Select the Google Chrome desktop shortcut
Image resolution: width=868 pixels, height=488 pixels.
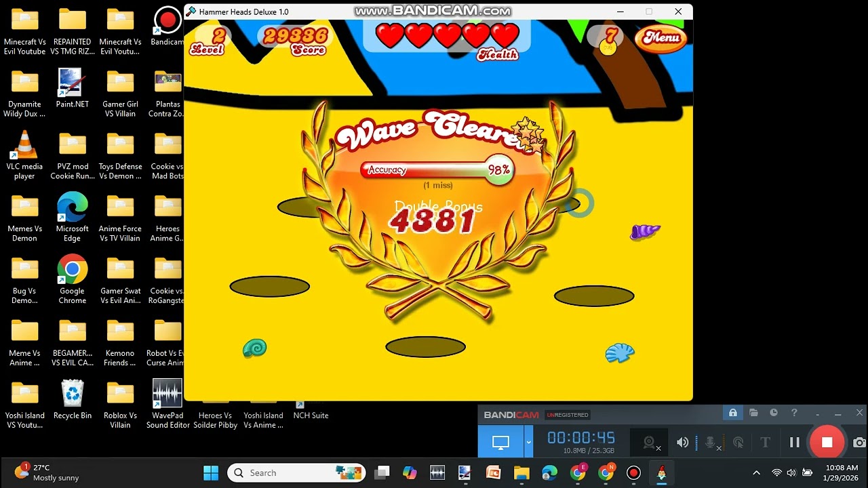72,280
